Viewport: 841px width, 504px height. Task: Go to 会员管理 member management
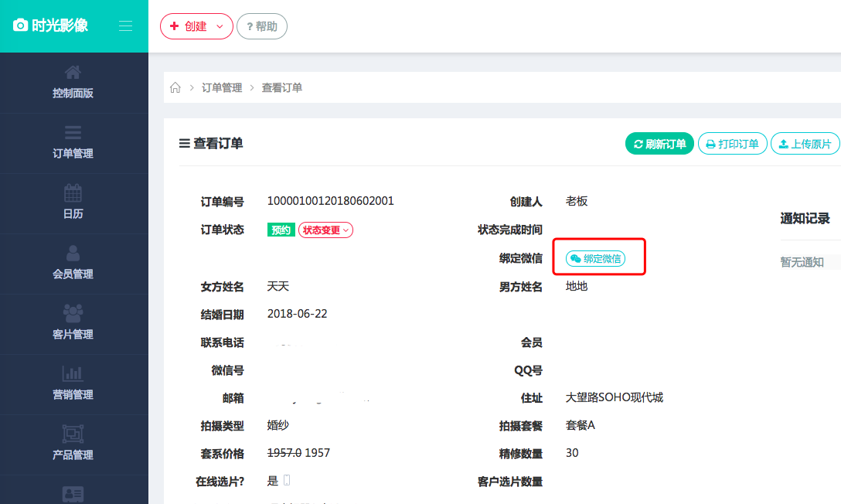tap(73, 264)
